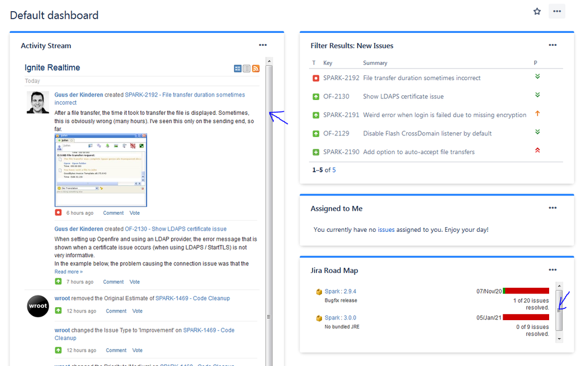Viewport: 588px width, 366px height.
Task: Click the total count link in '1–5 of 5'
Action: pos(334,170)
